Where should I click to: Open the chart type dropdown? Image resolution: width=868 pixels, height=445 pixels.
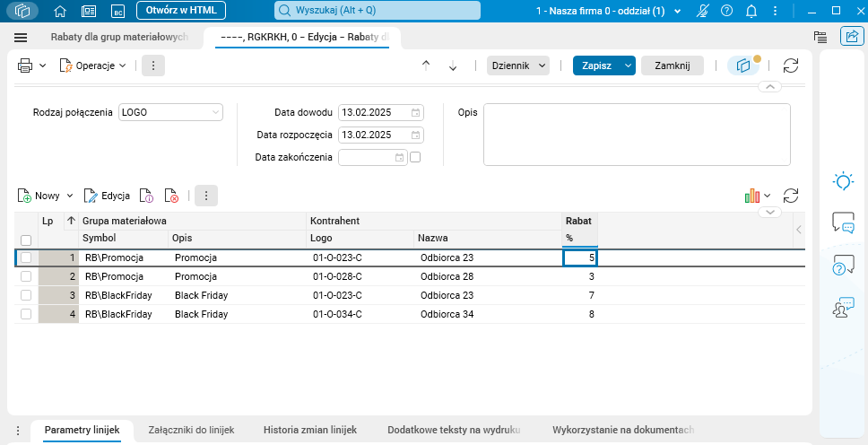pos(768,196)
